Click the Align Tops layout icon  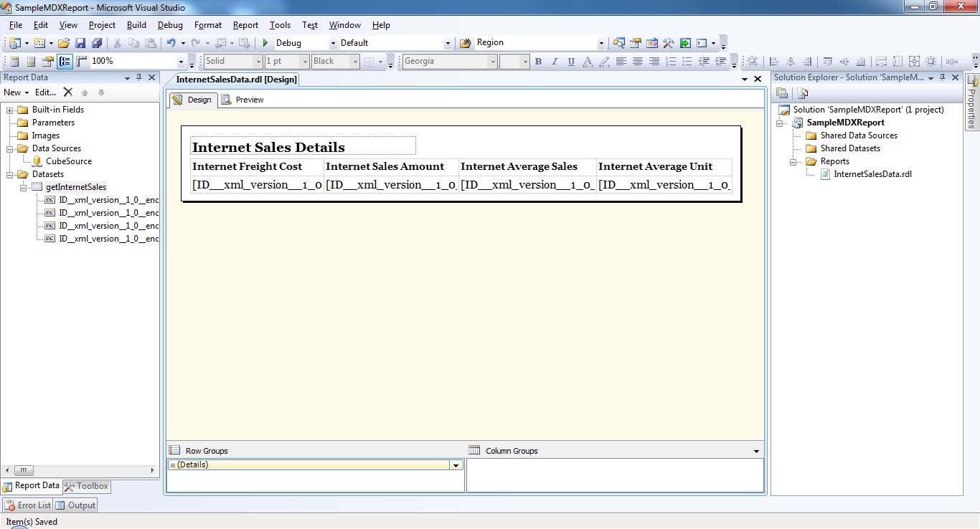pos(827,62)
